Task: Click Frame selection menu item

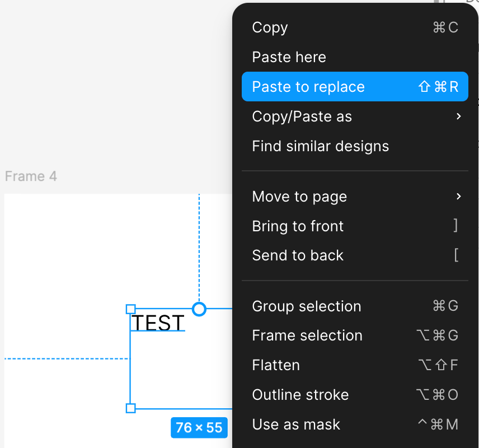Action: click(355, 335)
